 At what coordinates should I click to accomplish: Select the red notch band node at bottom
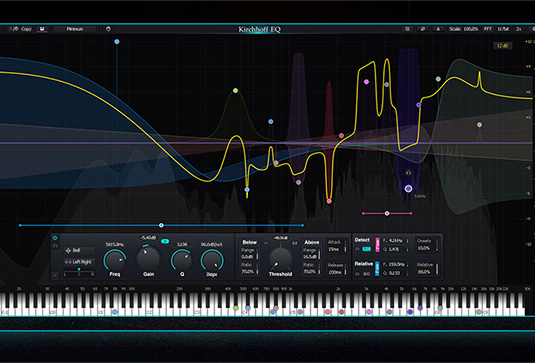click(329, 201)
